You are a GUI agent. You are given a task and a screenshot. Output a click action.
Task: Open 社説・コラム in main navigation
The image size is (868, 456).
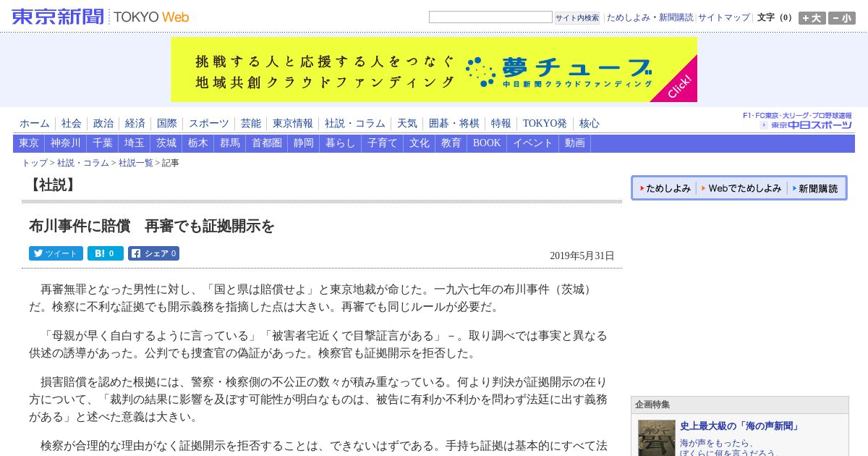355,123
